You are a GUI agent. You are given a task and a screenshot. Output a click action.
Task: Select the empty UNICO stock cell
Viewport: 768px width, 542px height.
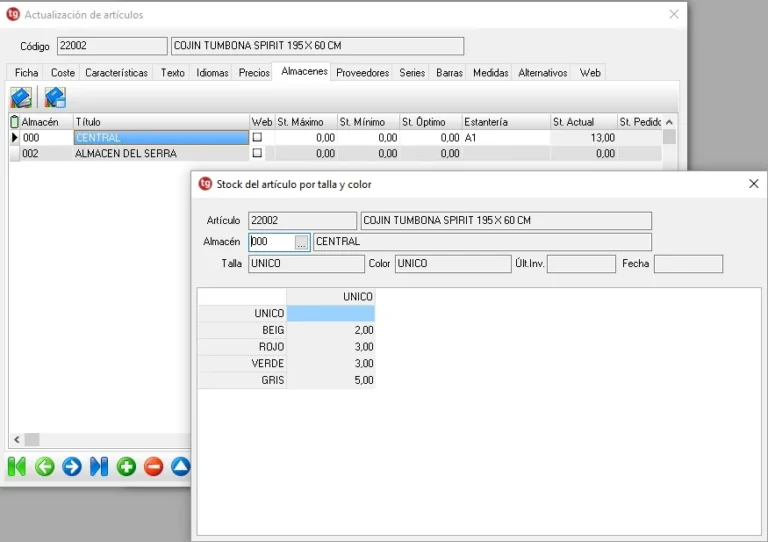331,313
